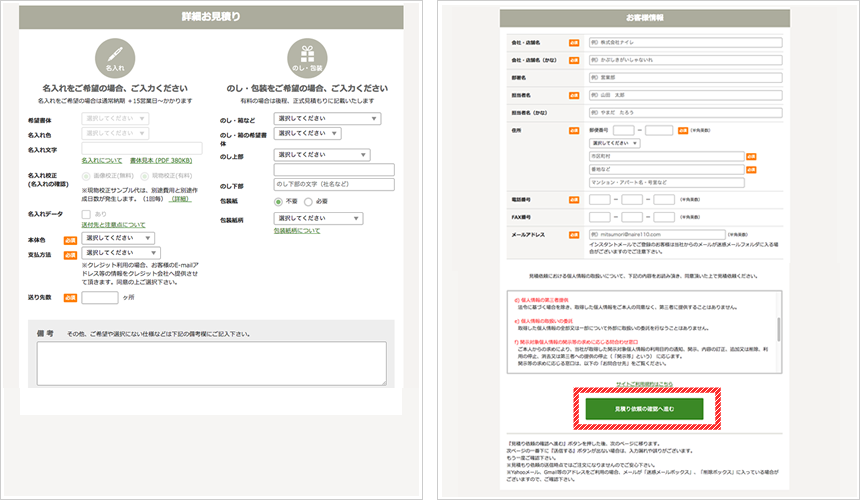Open the 包装紙柄について link
The width and height of the screenshot is (860, 500).
[x=297, y=231]
